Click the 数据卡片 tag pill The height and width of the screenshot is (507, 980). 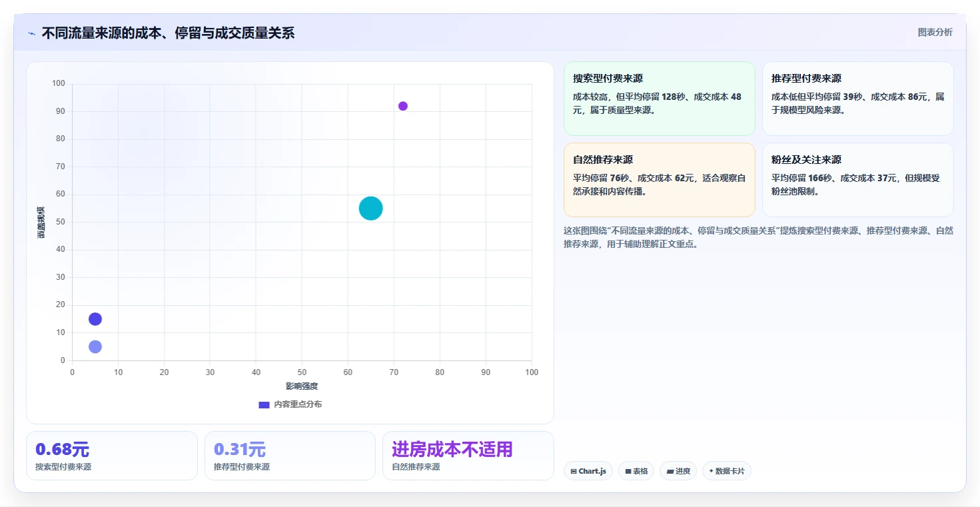[x=727, y=471]
